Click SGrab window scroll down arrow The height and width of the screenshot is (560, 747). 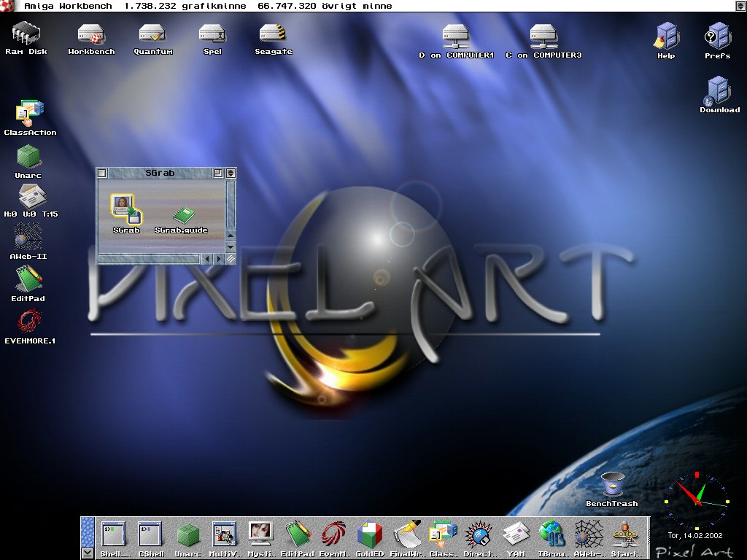click(231, 246)
